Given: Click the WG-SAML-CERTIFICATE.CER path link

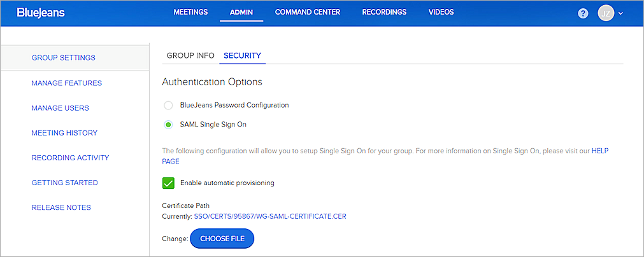Looking at the screenshot, I should click(270, 216).
